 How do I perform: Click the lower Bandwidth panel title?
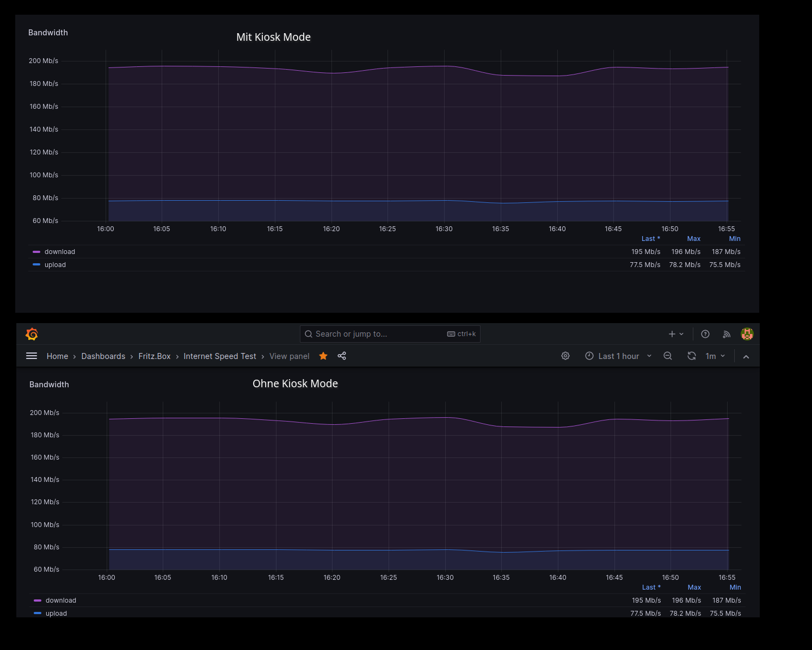point(49,385)
